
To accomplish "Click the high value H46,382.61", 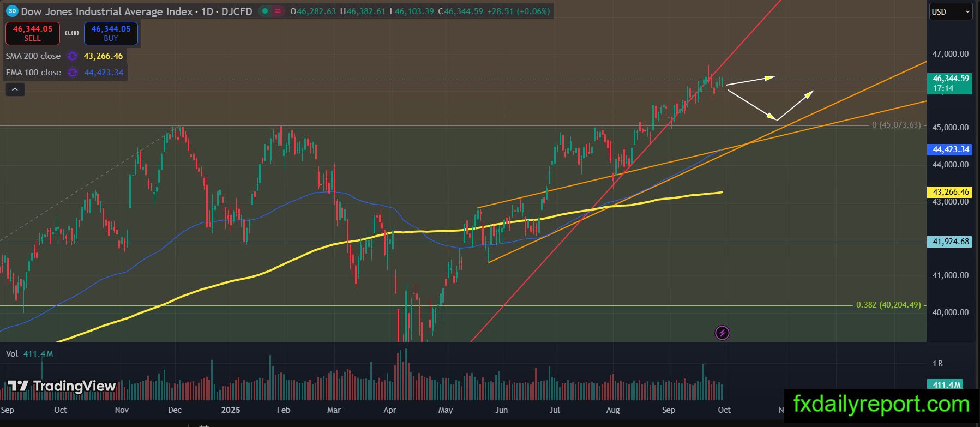I will tap(363, 11).
